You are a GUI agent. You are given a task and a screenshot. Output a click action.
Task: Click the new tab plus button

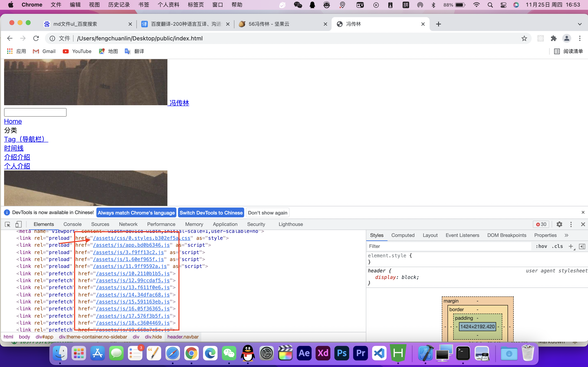(x=438, y=24)
